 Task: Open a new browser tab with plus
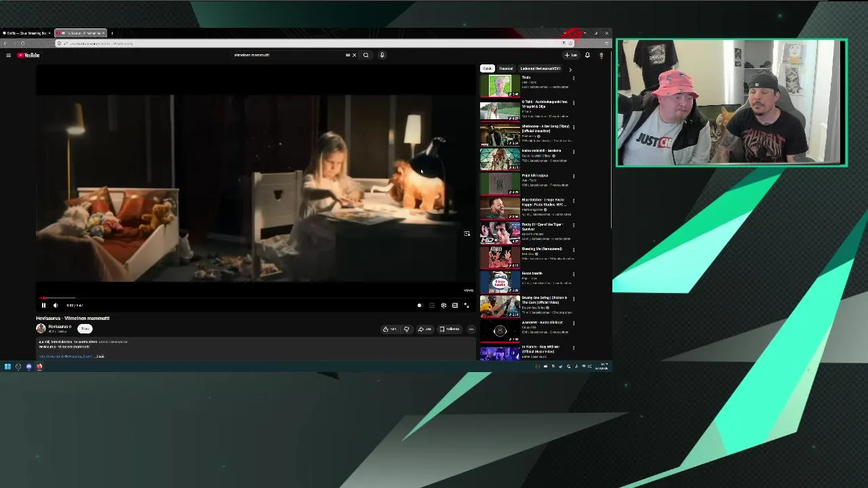point(112,33)
